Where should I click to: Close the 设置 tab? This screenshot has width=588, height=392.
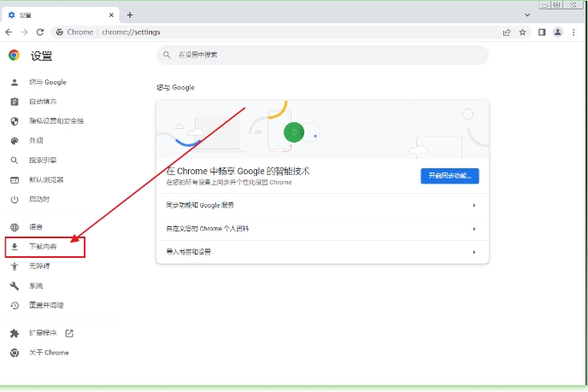coord(111,15)
